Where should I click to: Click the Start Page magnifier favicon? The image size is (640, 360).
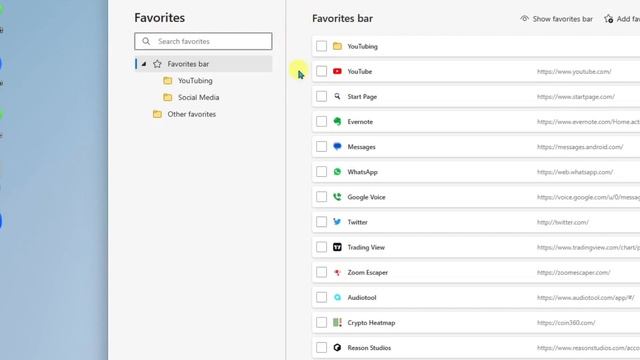pos(337,96)
